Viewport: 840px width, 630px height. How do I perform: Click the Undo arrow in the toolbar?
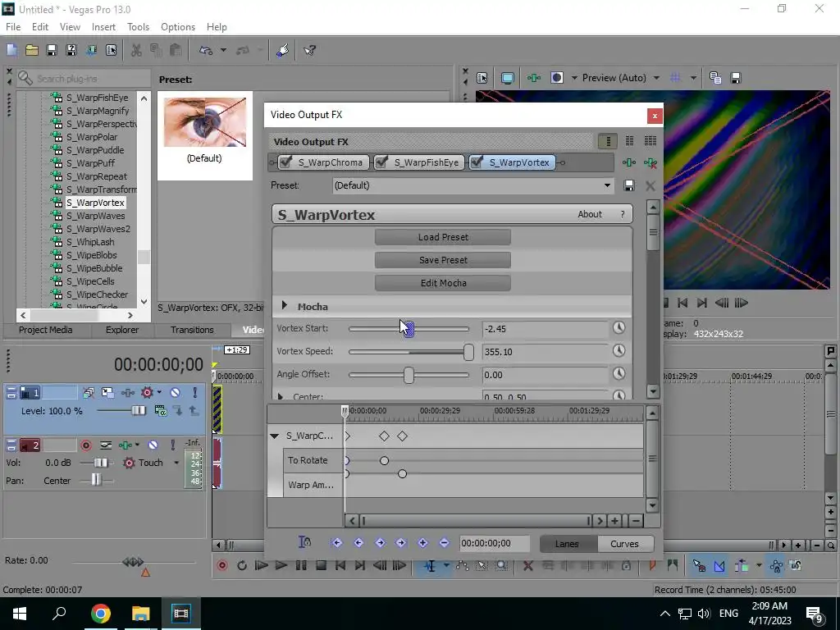206,50
